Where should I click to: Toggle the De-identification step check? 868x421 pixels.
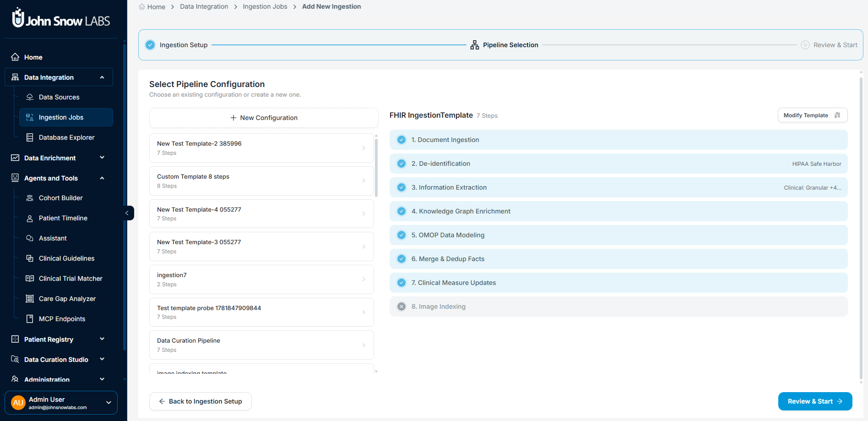tap(401, 164)
